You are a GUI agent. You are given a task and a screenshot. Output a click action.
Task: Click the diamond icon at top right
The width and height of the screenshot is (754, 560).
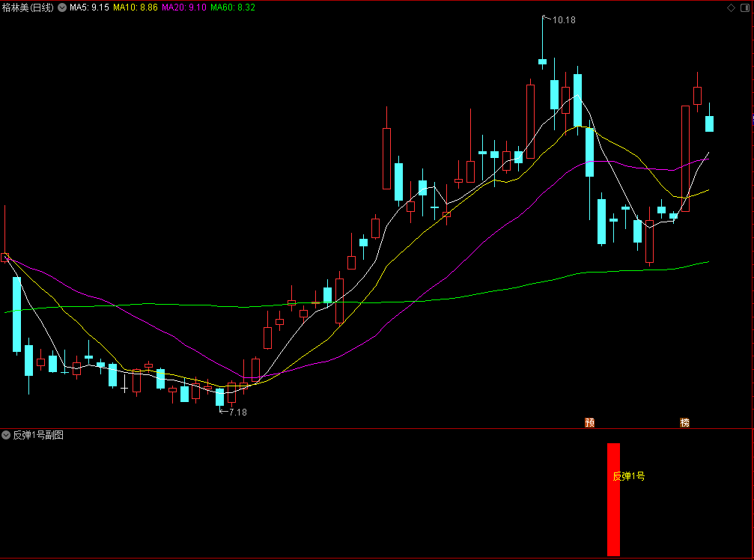731,7
